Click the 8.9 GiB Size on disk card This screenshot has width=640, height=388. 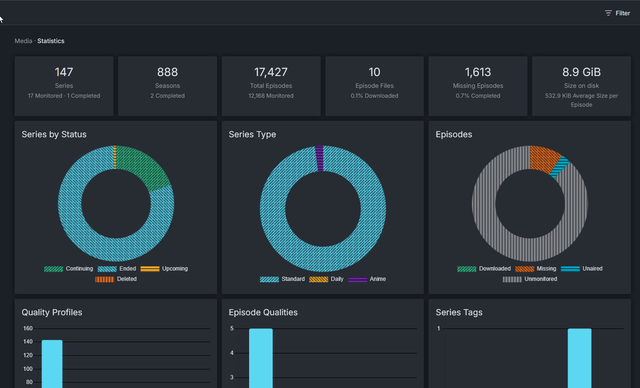coord(581,86)
